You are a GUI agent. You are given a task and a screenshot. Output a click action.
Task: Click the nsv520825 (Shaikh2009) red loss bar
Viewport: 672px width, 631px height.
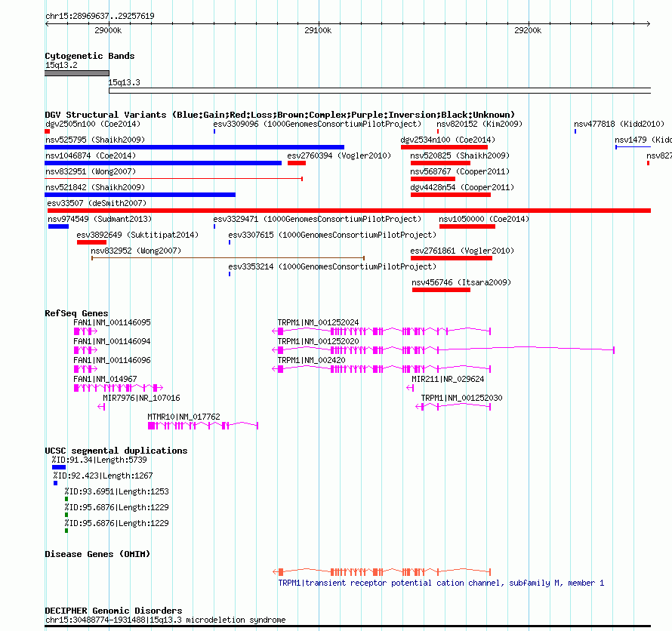click(x=440, y=163)
